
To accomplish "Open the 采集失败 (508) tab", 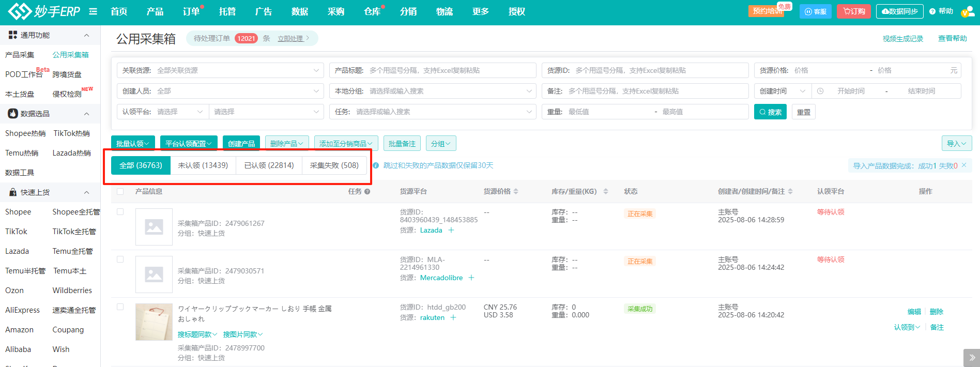I will (x=334, y=165).
